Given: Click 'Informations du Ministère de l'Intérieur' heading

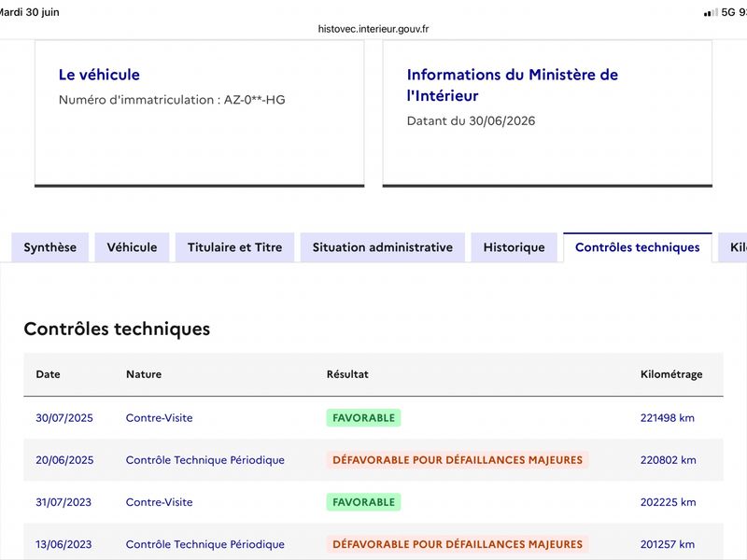Looking at the screenshot, I should (512, 85).
